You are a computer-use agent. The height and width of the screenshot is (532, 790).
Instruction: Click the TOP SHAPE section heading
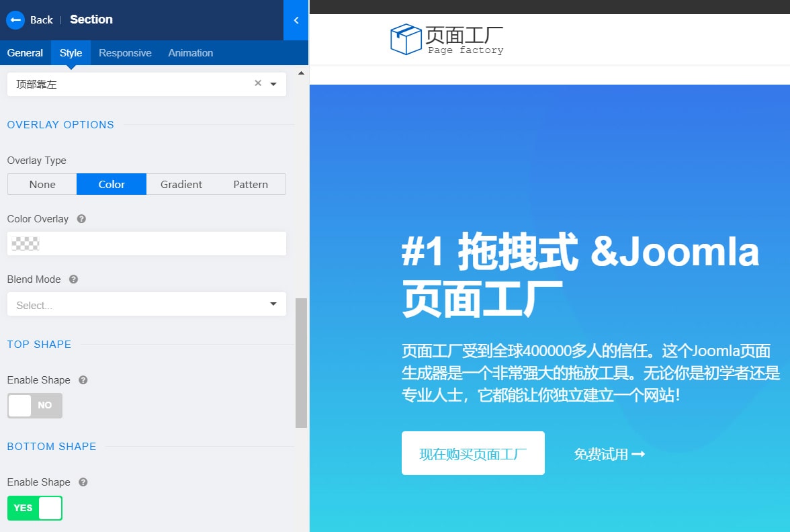pos(39,344)
